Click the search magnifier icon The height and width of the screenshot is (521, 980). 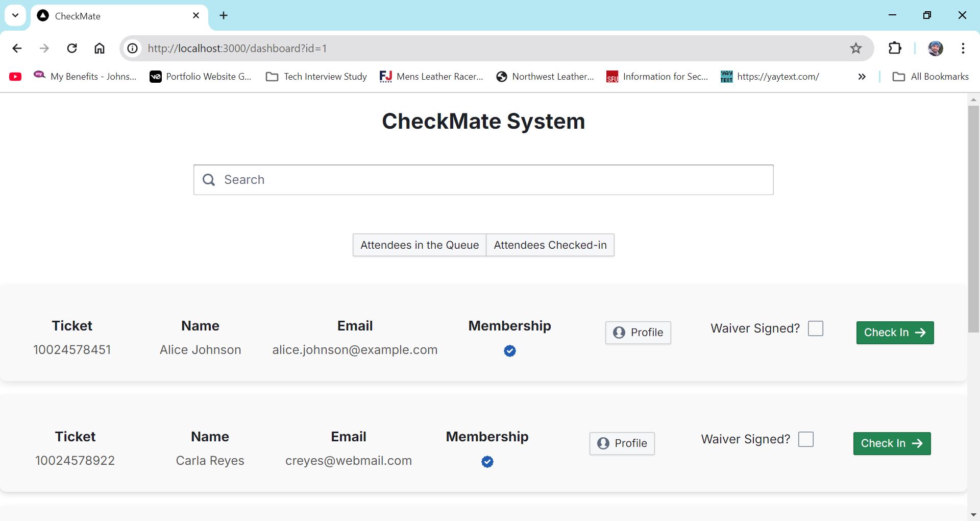click(209, 180)
